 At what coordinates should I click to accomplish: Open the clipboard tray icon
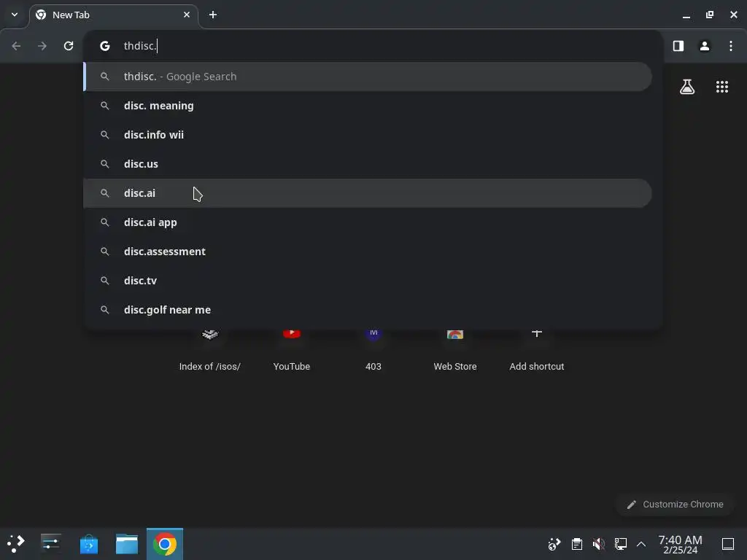577,544
